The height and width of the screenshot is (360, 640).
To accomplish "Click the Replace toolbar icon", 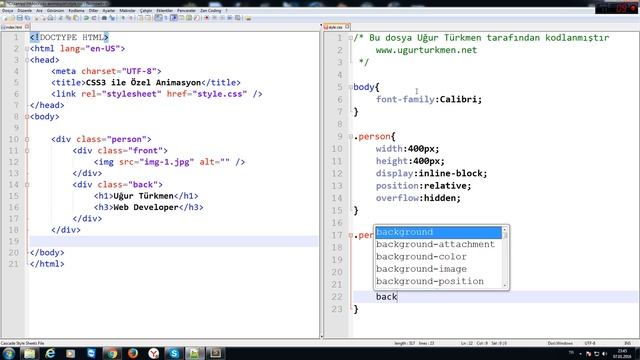I will point(112,18).
